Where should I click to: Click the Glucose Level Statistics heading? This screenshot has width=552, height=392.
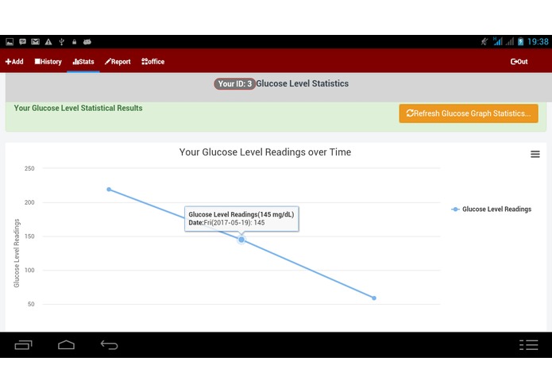tap(302, 83)
